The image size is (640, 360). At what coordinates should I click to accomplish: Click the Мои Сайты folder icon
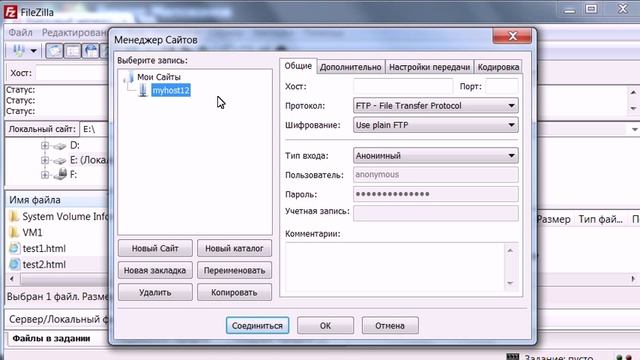pos(129,77)
